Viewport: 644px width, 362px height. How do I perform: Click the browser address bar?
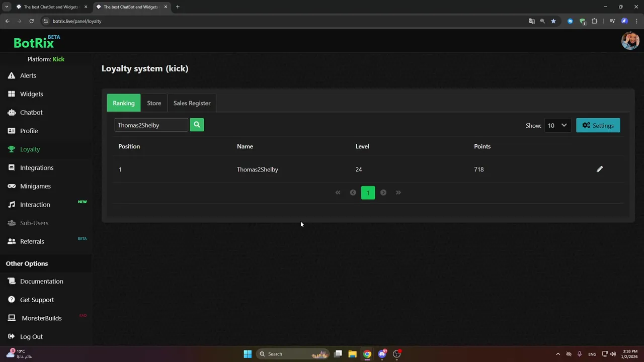(282, 21)
